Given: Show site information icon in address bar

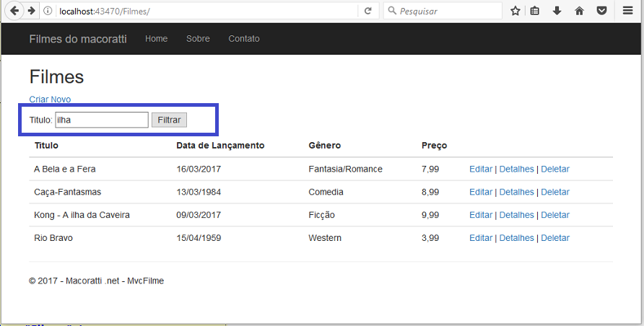Looking at the screenshot, I should click(48, 11).
